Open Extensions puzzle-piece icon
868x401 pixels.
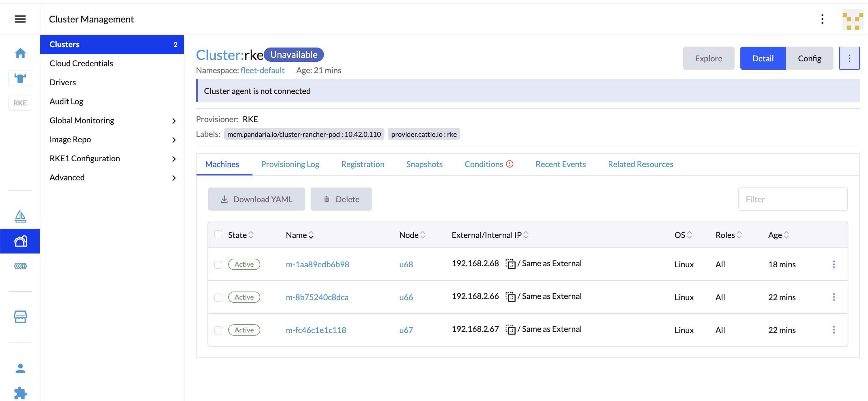click(x=20, y=393)
